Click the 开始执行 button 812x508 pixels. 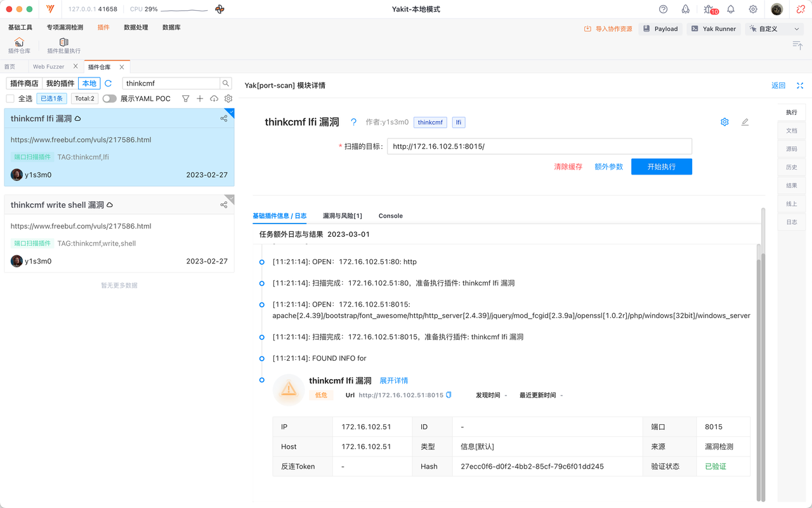tap(662, 166)
